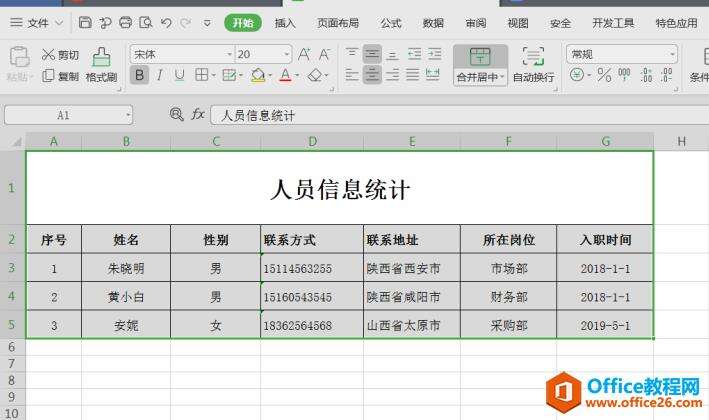Click the Print icon in quick toolbar
Viewport: 709px width, 420px height.
(x=125, y=22)
